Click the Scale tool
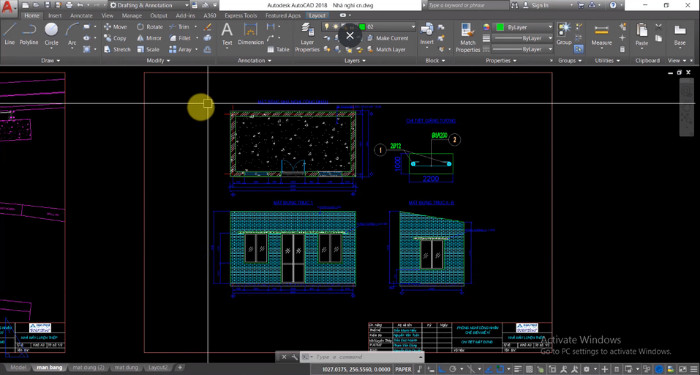This screenshot has width=700, height=375. [148, 50]
